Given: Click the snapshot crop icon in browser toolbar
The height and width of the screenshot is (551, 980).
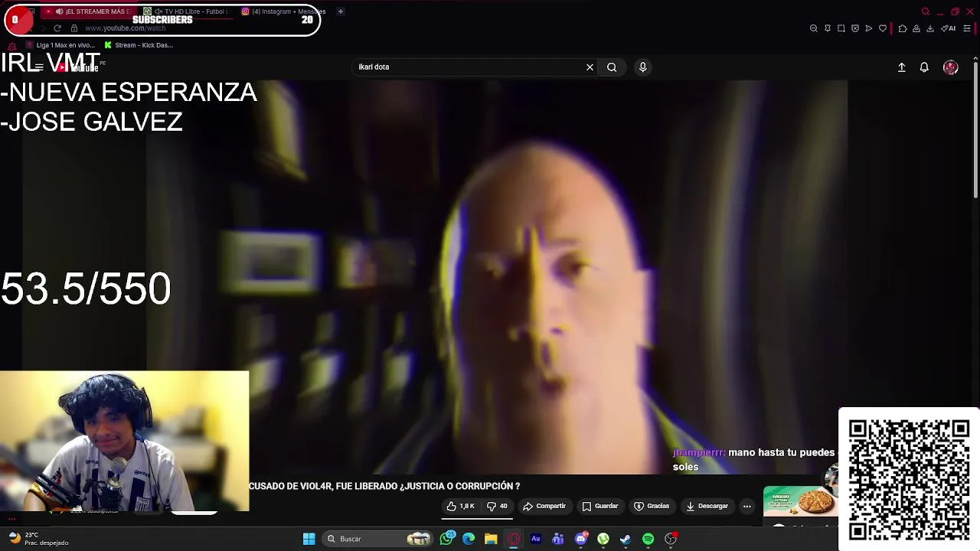Looking at the screenshot, I should (841, 28).
